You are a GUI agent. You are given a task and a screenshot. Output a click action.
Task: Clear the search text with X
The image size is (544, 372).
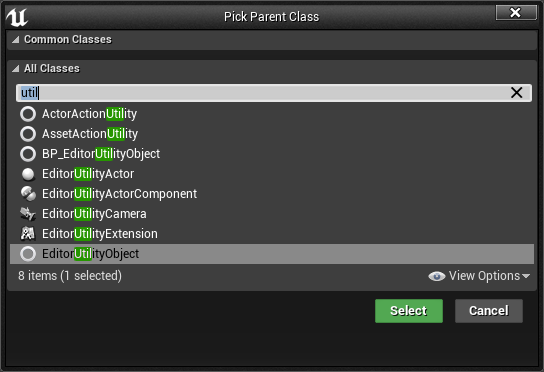[516, 93]
